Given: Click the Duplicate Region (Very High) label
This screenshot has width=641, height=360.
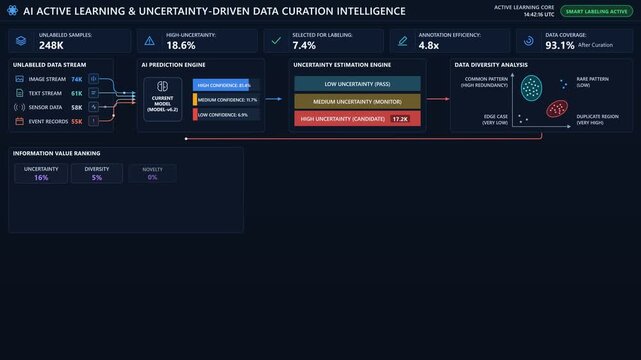Looking at the screenshot, I should click(x=597, y=119).
